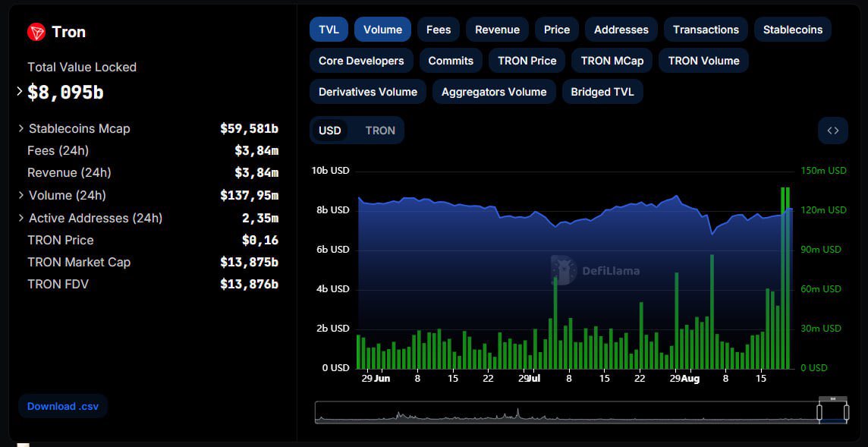The width and height of the screenshot is (868, 447).
Task: Show Bridged TVL on the chart
Action: [602, 92]
